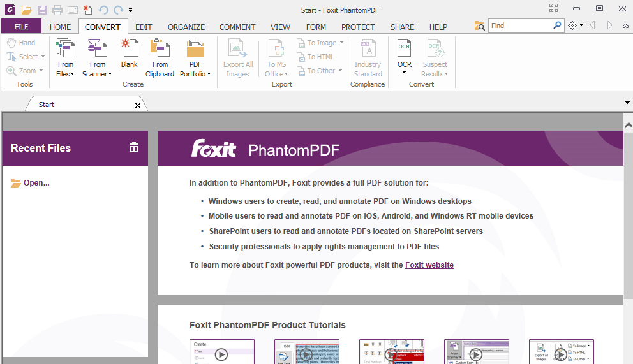The image size is (633, 364).
Task: Open the search settings gear dropdown
Action: [576, 25]
